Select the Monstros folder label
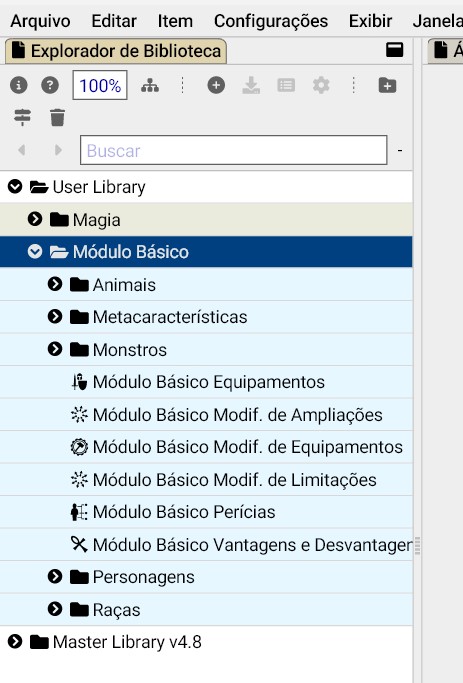Image resolution: width=463 pixels, height=683 pixels. [130, 350]
